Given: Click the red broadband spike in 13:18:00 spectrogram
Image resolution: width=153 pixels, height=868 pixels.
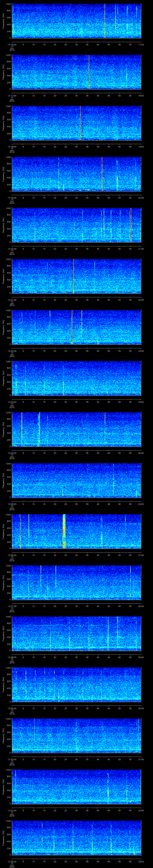Looking at the screenshot, I should pyautogui.click(x=80, y=123).
